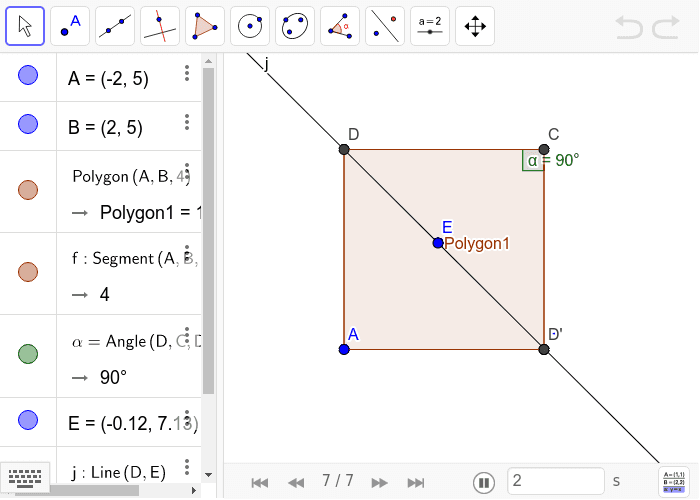The image size is (700, 500).
Task: Click point C at the square corner
Action: 544,150
